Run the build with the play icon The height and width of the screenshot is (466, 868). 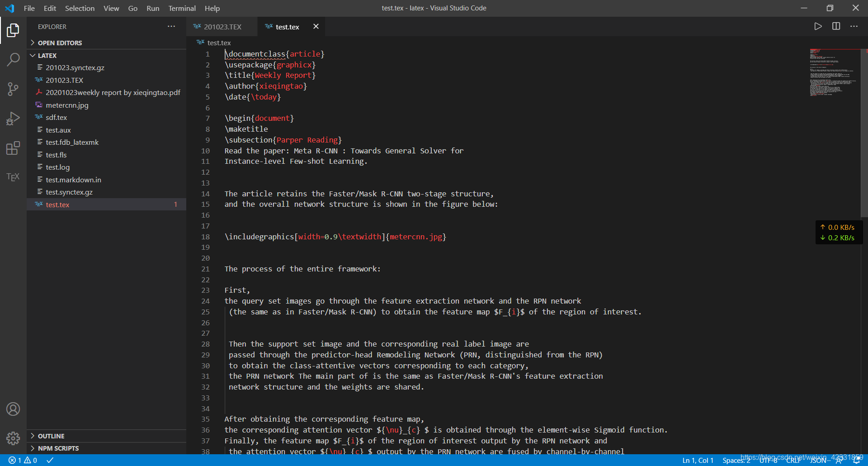click(x=818, y=26)
